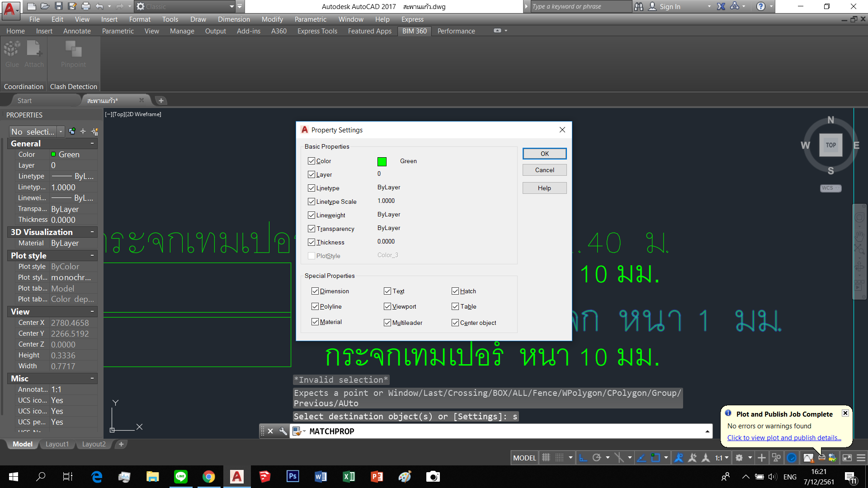Image resolution: width=868 pixels, height=488 pixels.
Task: Toggle the grid display icon in status bar
Action: pos(546,458)
